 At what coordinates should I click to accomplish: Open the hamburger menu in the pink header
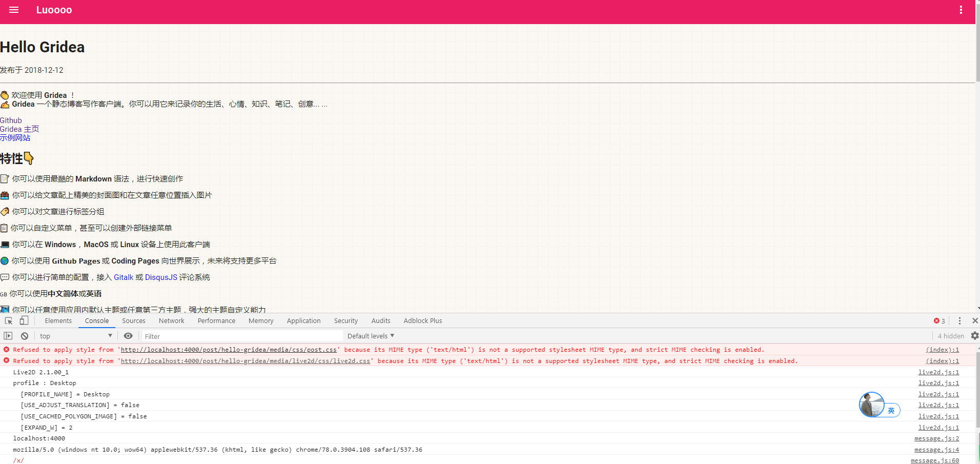[x=13, y=10]
